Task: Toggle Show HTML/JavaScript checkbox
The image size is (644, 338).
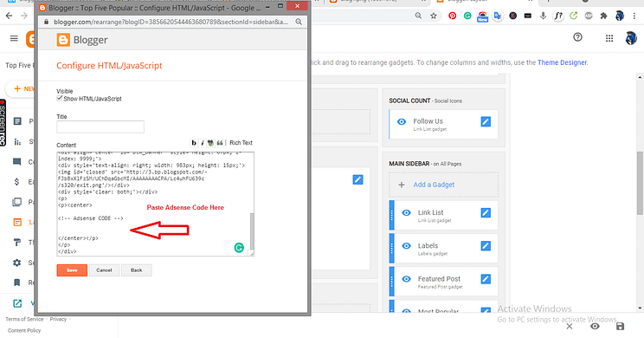Action: [60, 98]
